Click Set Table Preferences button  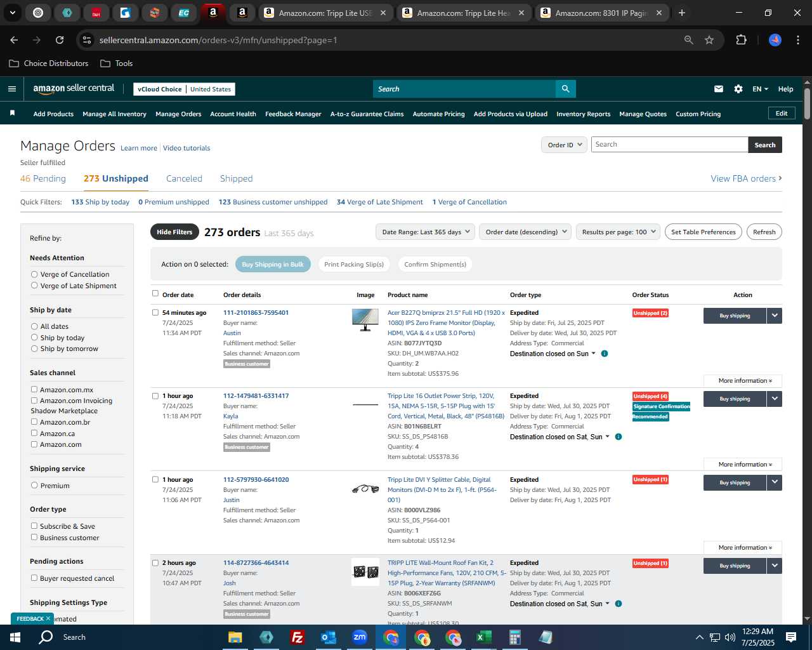[703, 232]
